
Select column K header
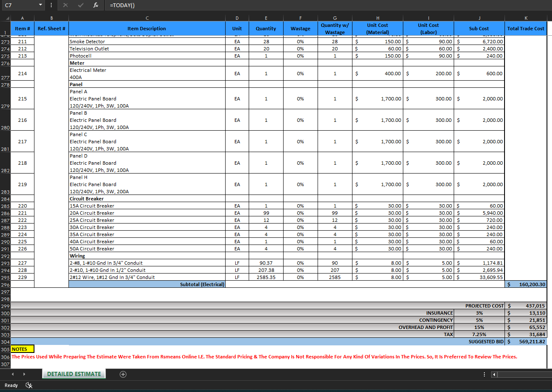click(x=526, y=18)
